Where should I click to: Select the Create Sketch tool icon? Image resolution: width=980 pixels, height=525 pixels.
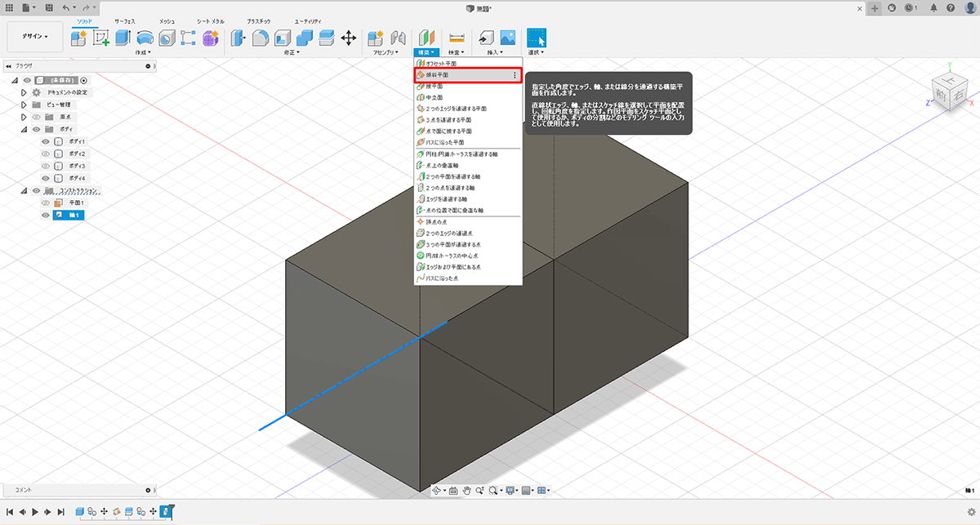click(101, 38)
